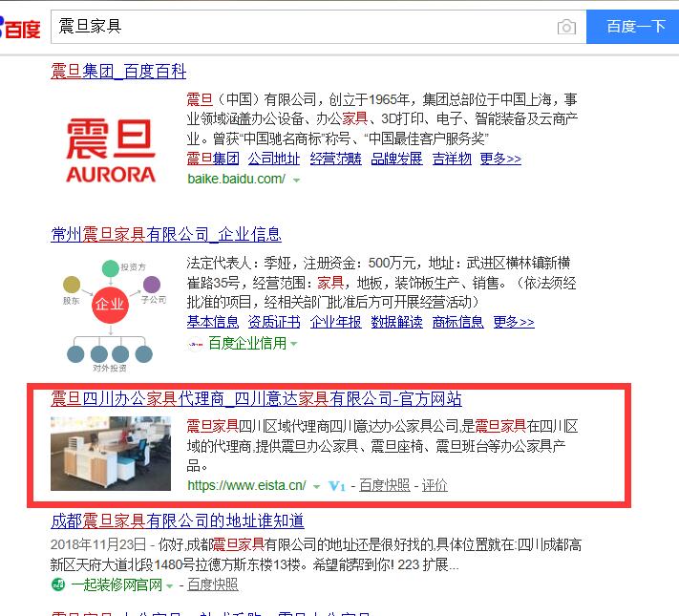Viewport: 679px width, 616px height.
Task: Open the 资质证书 sublink
Action: 274,322
